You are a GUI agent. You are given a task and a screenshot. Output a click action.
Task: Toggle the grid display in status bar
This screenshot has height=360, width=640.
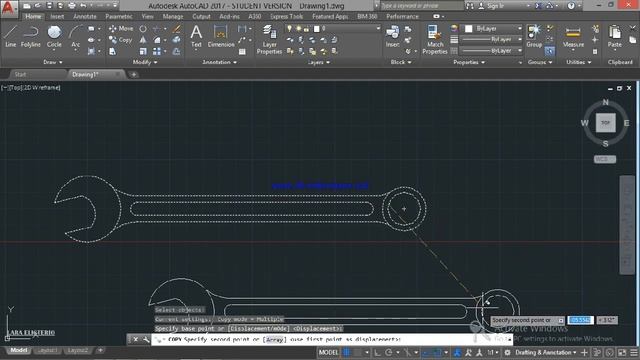point(347,352)
